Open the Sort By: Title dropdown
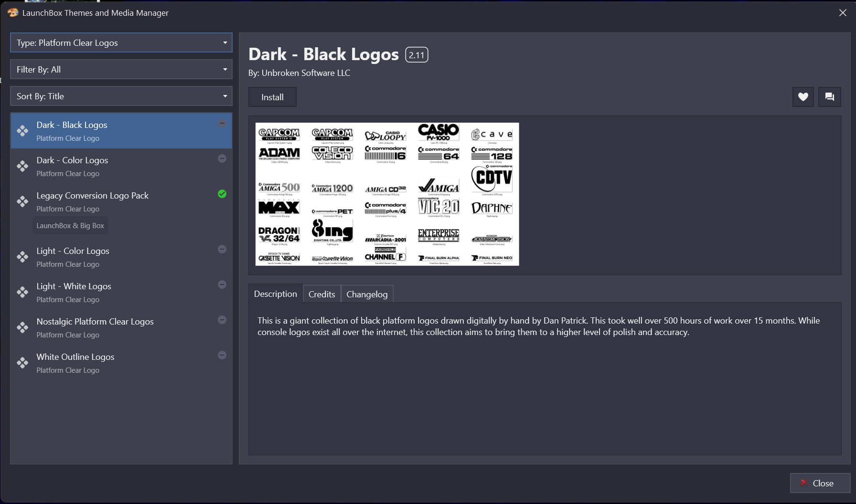The image size is (856, 504). click(x=121, y=96)
